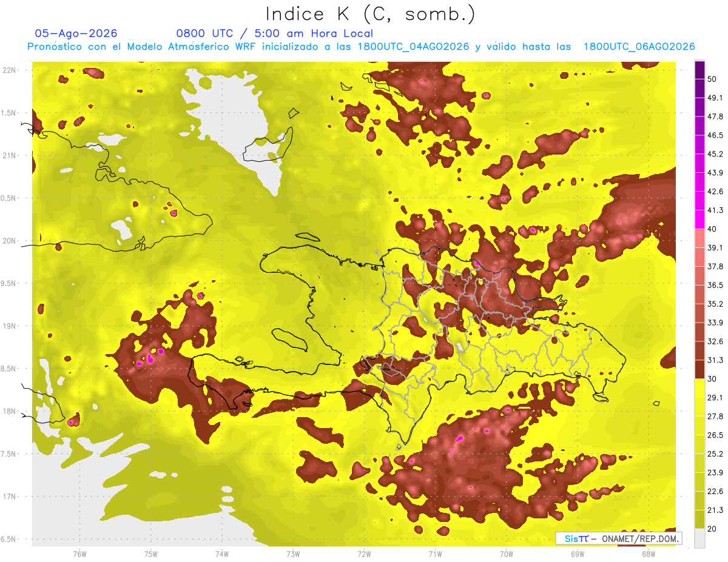This screenshot has height=562, width=728.
Task: Click the 'Pronostico con el Modelo Atmosferico WRF' line
Action: (x=361, y=47)
